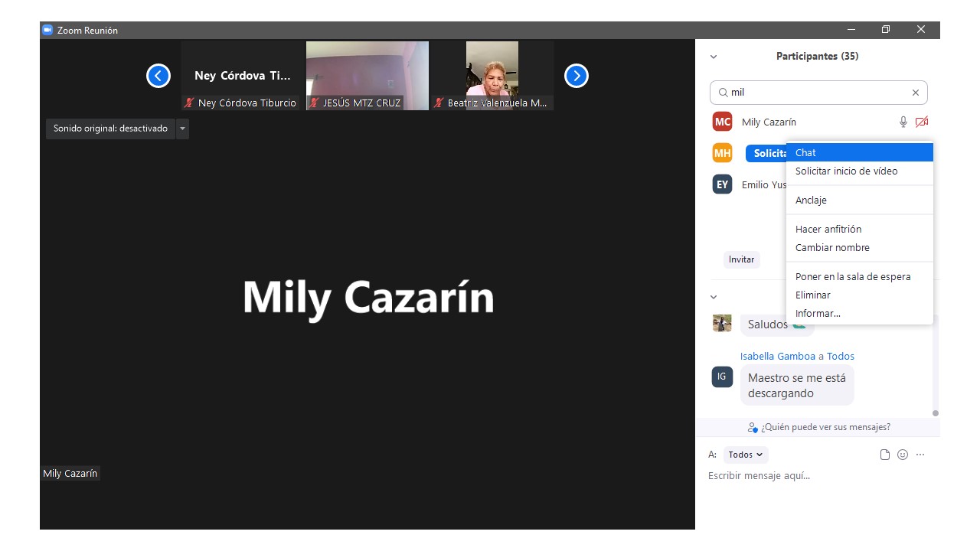Select Anclaje in the context menu
Image resolution: width=980 pixels, height=551 pixels.
click(860, 200)
